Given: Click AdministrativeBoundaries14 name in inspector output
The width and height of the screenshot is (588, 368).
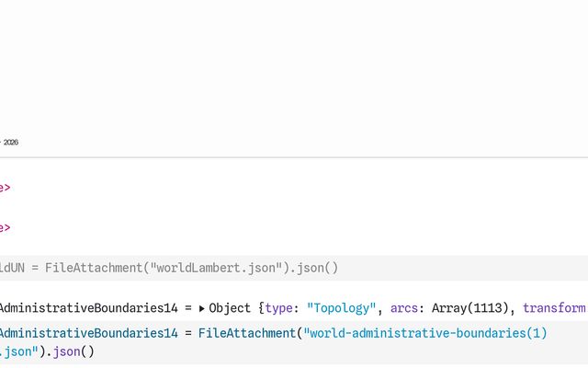Looking at the screenshot, I should (87, 308).
